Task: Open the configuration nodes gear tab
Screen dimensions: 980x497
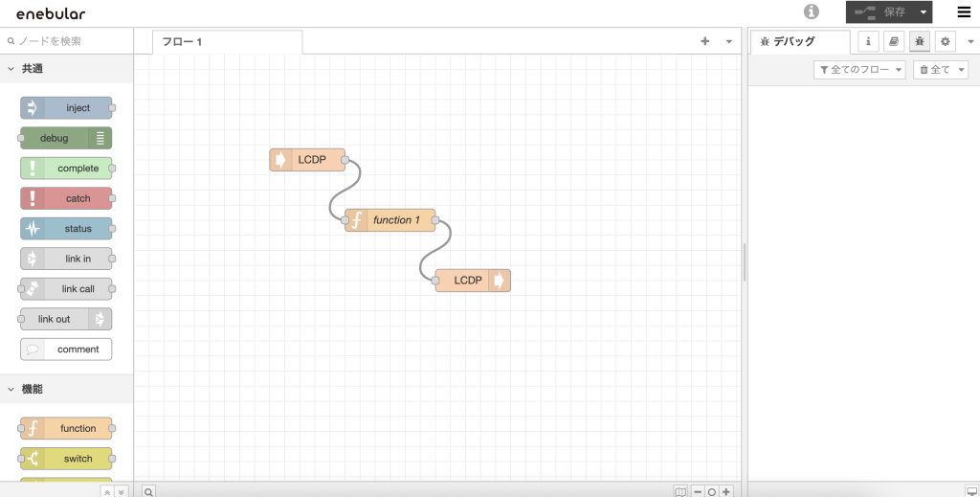Action: tap(945, 41)
